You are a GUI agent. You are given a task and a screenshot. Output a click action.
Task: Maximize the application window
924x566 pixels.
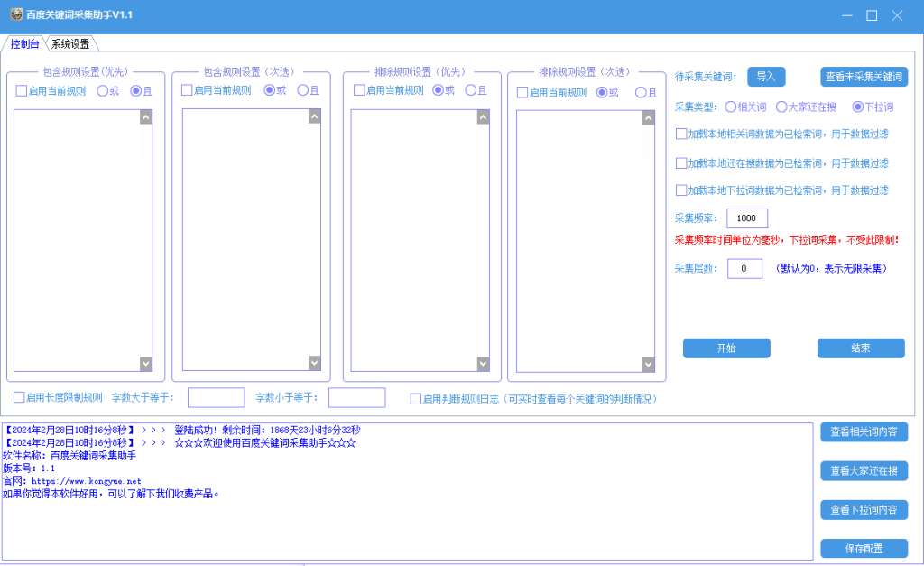(x=872, y=15)
